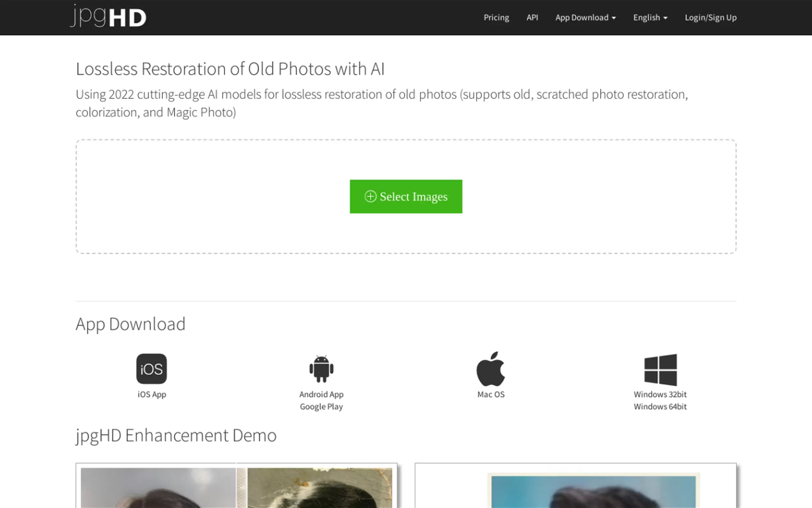Viewport: 812px width, 508px height.
Task: Click the jpgHD logo
Action: click(108, 16)
